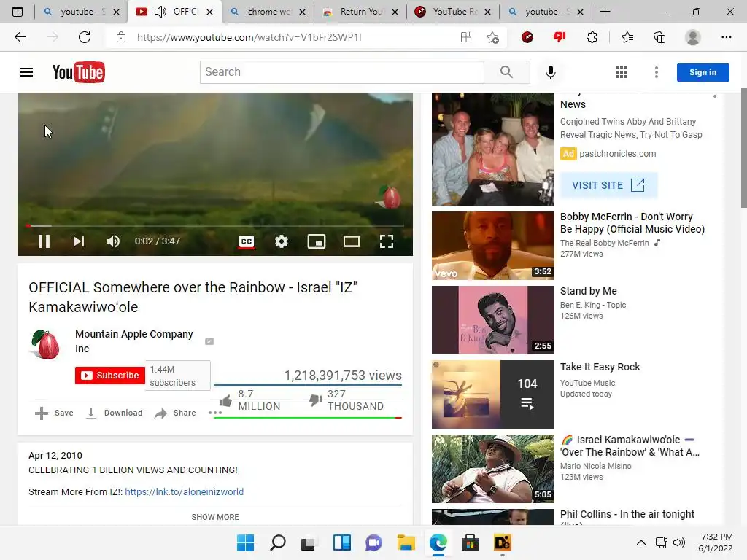
Task: Switch to chrome we... search tab
Action: pyautogui.click(x=268, y=12)
